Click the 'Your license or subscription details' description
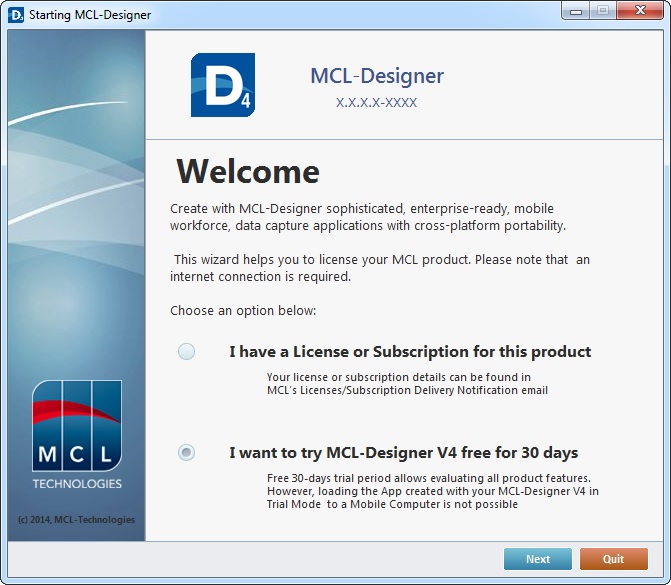 [x=407, y=383]
